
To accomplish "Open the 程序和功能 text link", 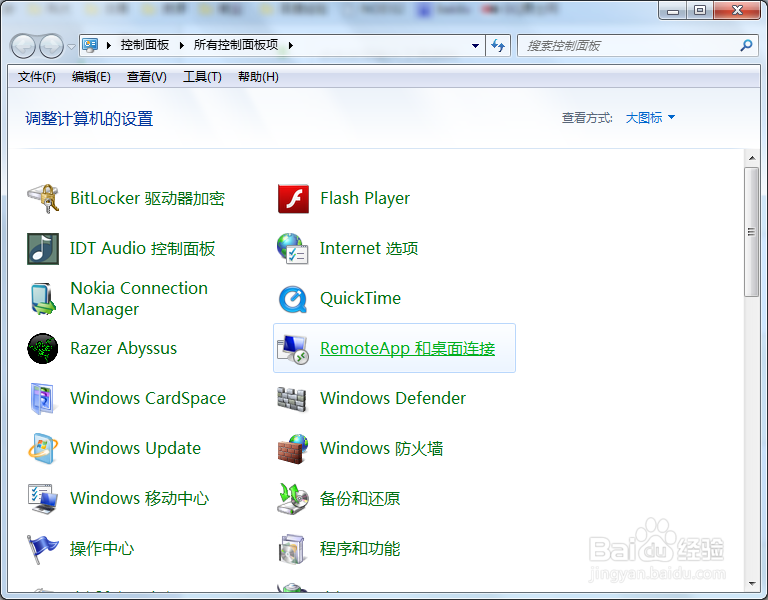I will pyautogui.click(x=360, y=549).
